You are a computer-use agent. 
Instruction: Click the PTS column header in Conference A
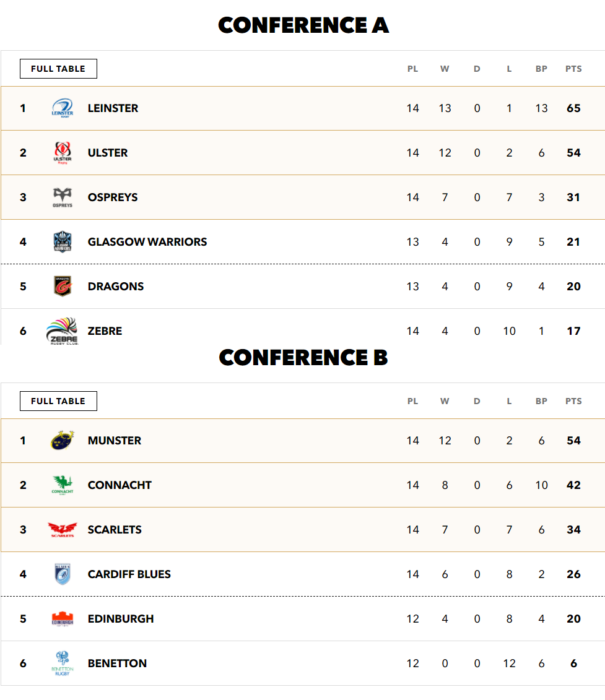pos(573,69)
